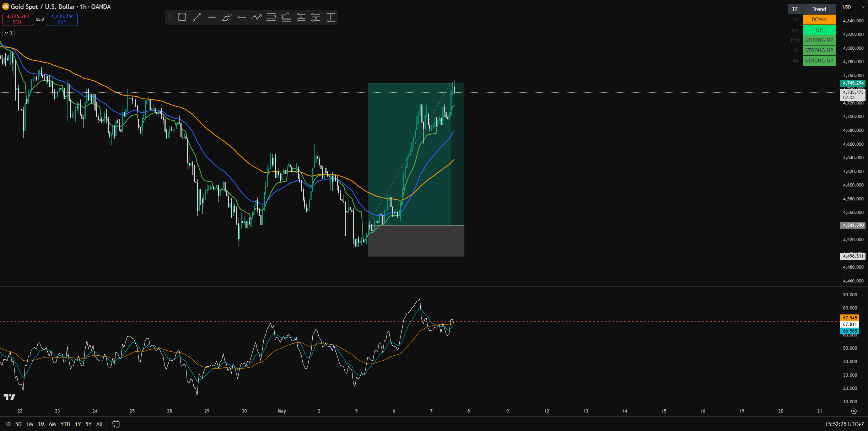
Task: Set time range to YTD
Action: [x=65, y=424]
